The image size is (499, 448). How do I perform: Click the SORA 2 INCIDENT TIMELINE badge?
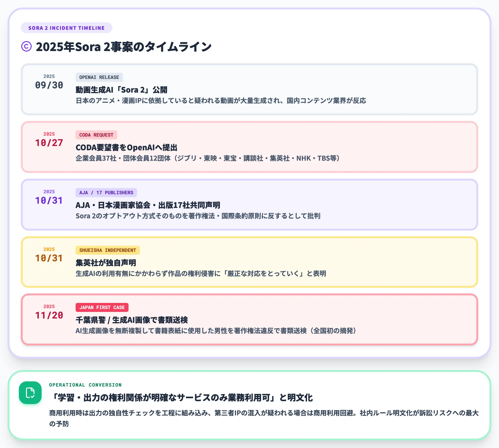click(66, 28)
